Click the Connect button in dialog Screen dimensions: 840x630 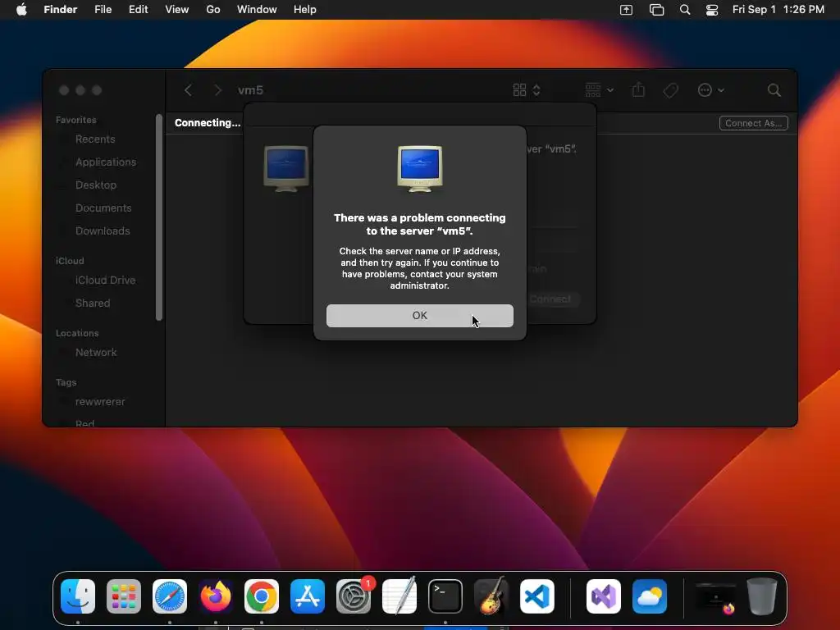click(550, 299)
